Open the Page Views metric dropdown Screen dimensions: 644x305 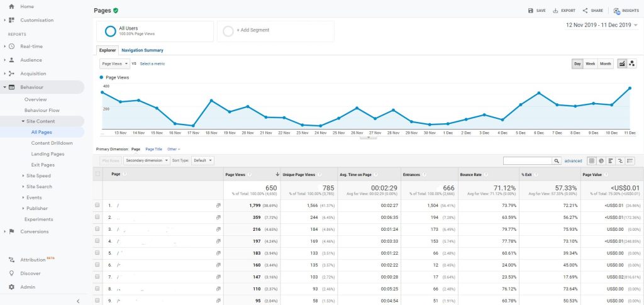114,64
